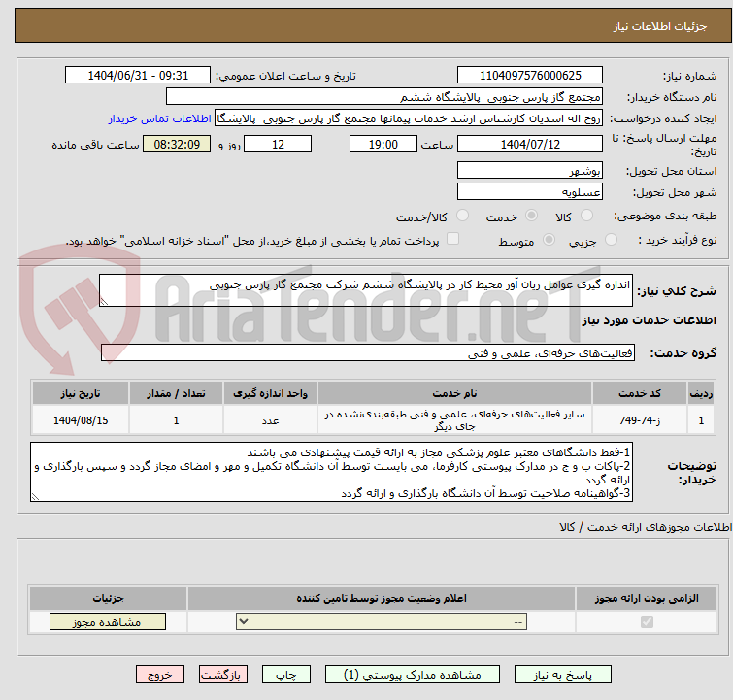Click the 'نام خدمت' column header
The height and width of the screenshot is (700, 733).
click(454, 393)
